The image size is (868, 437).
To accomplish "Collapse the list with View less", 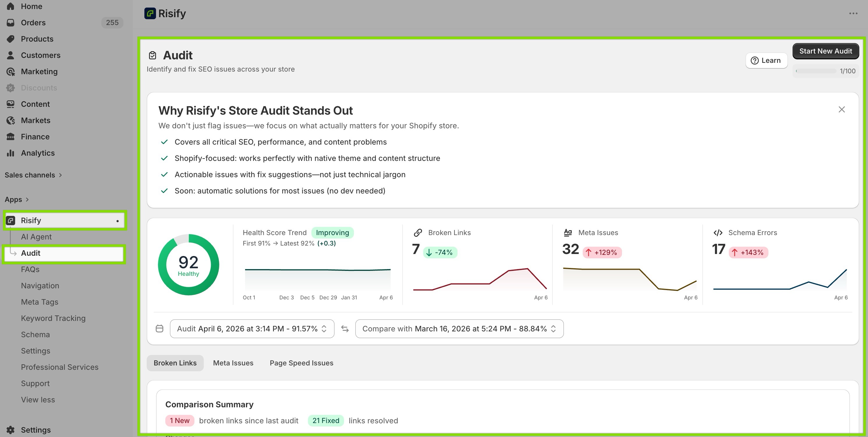I will click(x=38, y=400).
